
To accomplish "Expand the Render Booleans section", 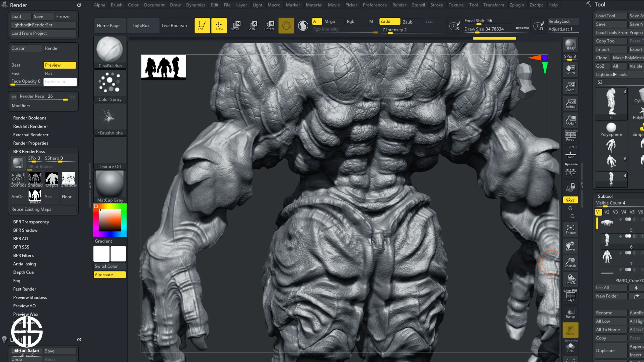I will coord(30,118).
